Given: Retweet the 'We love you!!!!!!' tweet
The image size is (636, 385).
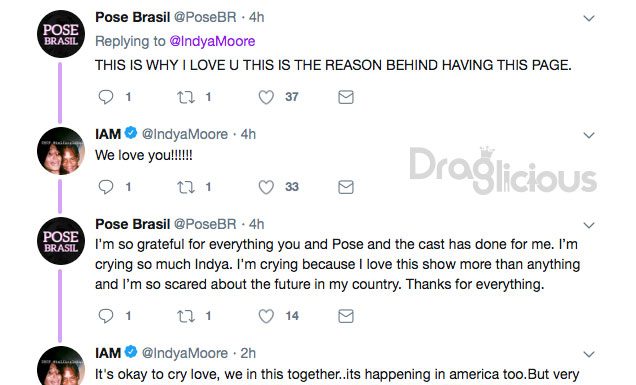Looking at the screenshot, I should (x=186, y=187).
